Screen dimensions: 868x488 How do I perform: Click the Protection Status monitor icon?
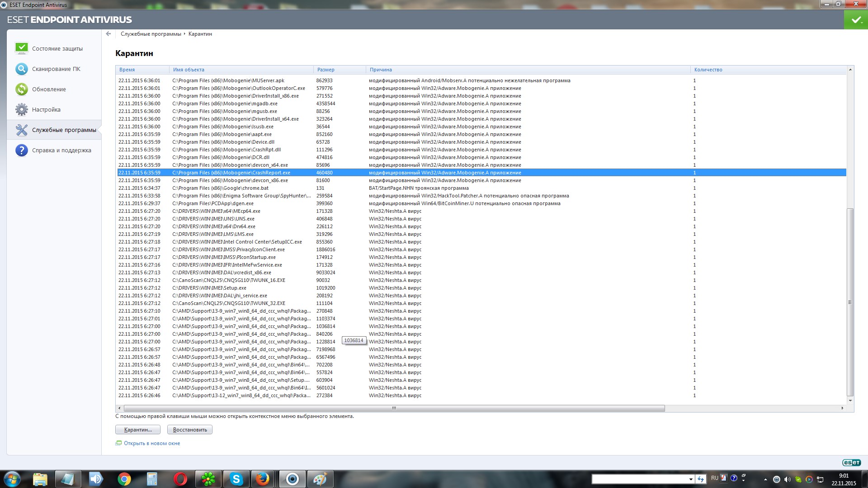(21, 48)
